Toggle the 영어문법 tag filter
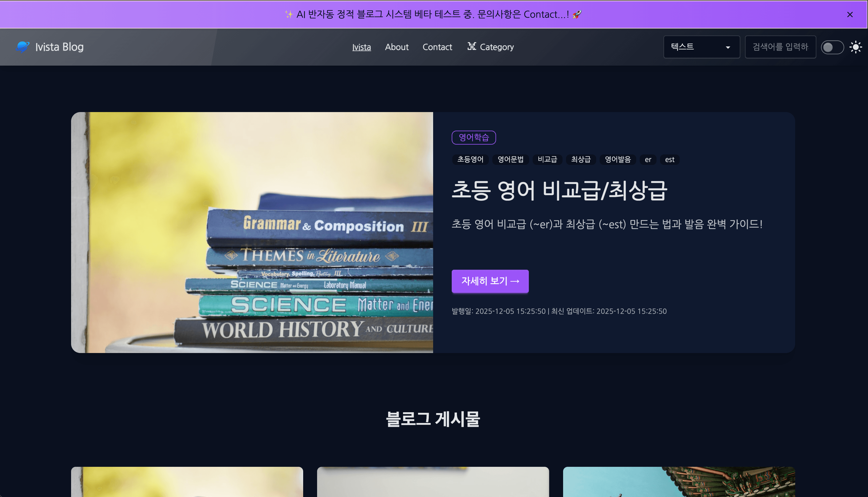868x497 pixels. coord(510,159)
